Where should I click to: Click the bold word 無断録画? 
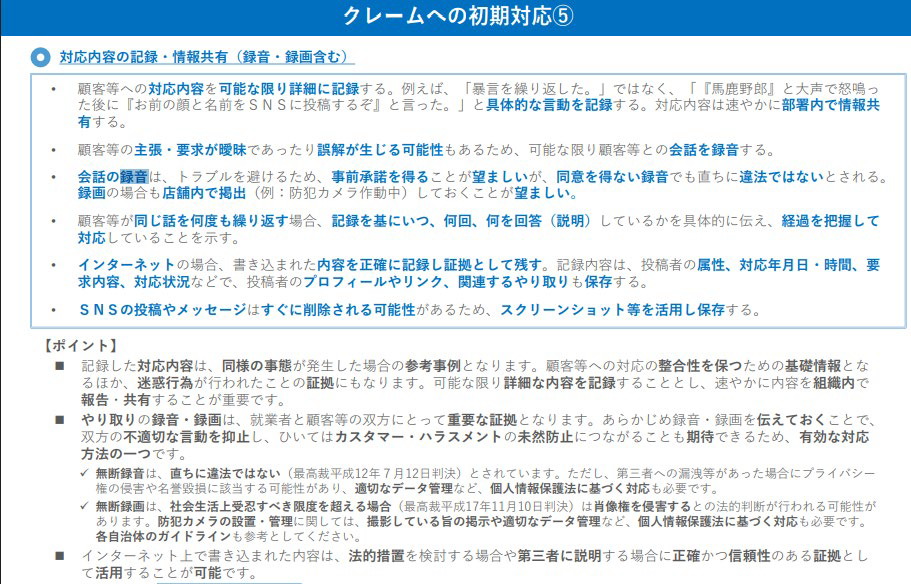coord(120,506)
